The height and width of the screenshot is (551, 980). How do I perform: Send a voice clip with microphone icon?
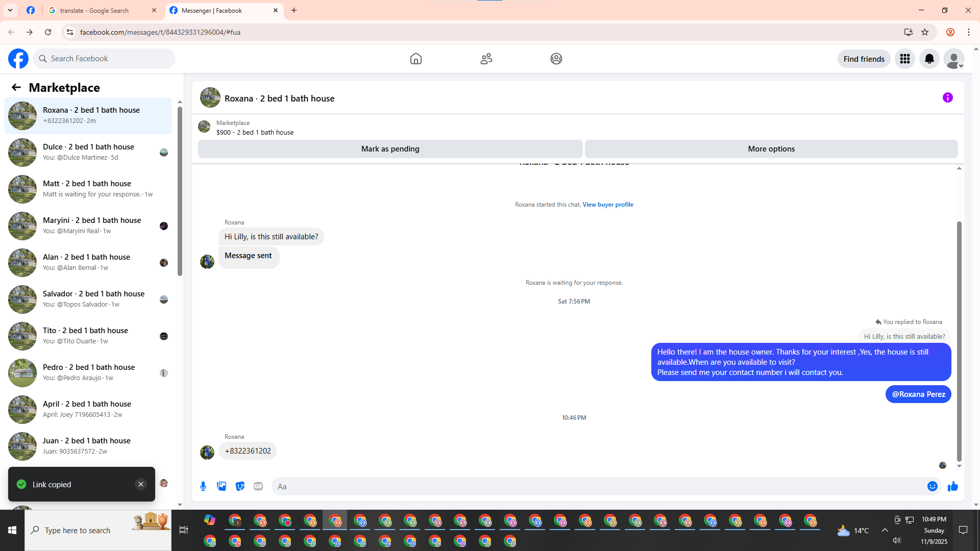tap(203, 486)
